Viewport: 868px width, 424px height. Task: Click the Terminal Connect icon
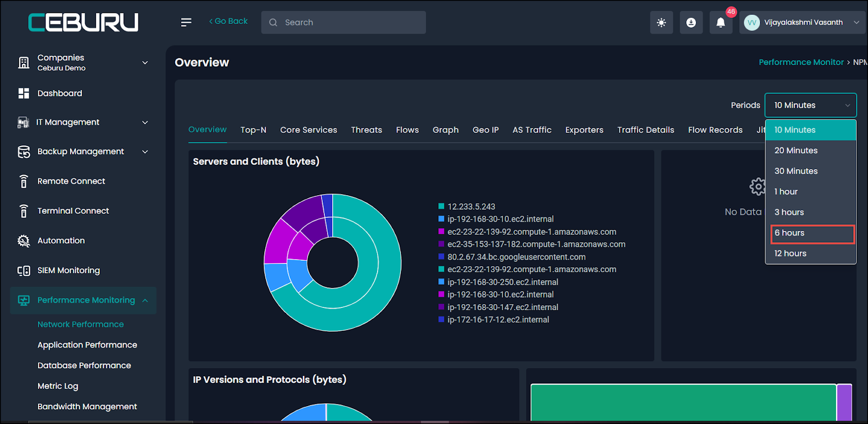pyautogui.click(x=23, y=211)
